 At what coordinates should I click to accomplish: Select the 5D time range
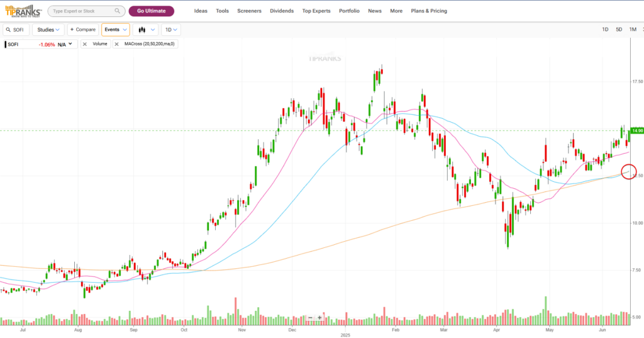pyautogui.click(x=619, y=30)
